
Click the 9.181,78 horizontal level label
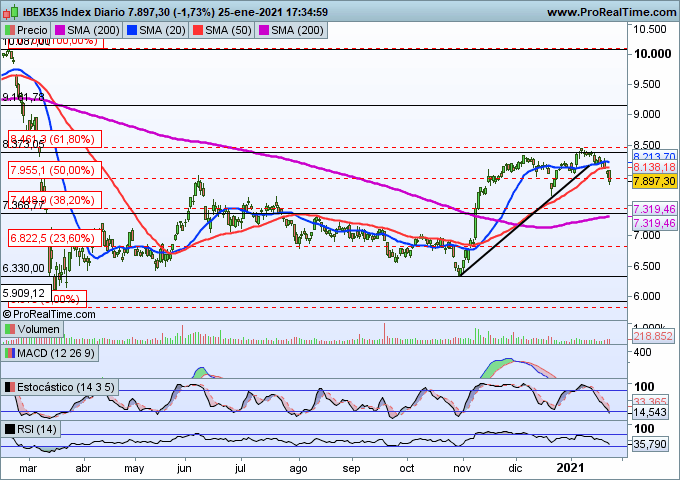pos(23,97)
